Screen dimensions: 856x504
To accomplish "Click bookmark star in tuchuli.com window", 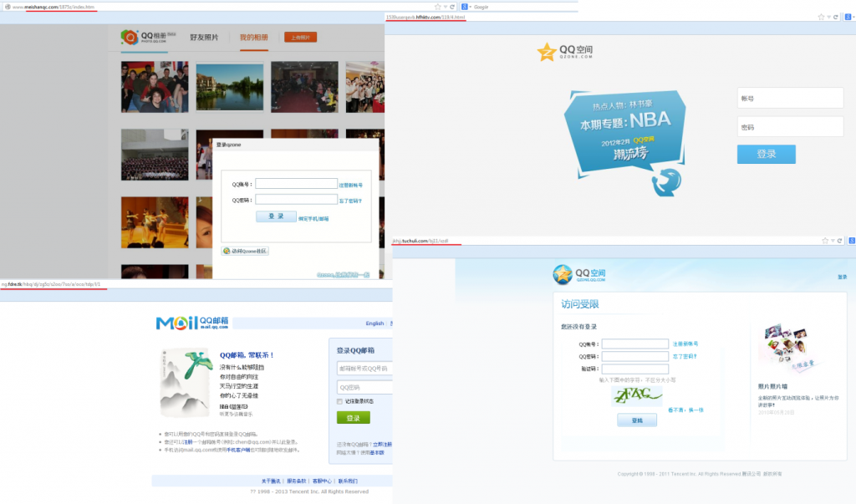I will 825,241.
